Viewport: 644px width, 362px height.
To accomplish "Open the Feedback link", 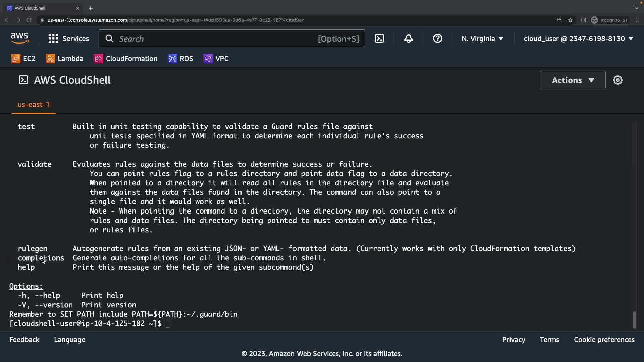I will point(24,340).
